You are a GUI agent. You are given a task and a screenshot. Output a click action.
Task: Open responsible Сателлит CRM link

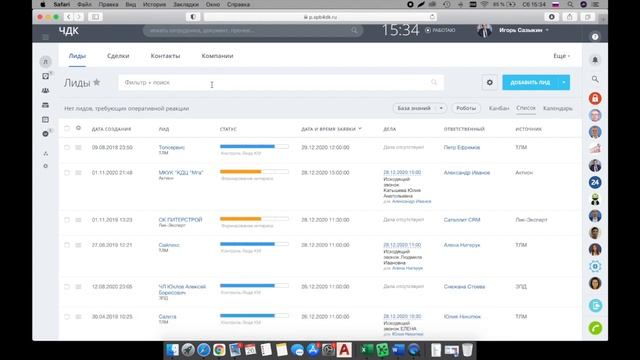[462, 220]
